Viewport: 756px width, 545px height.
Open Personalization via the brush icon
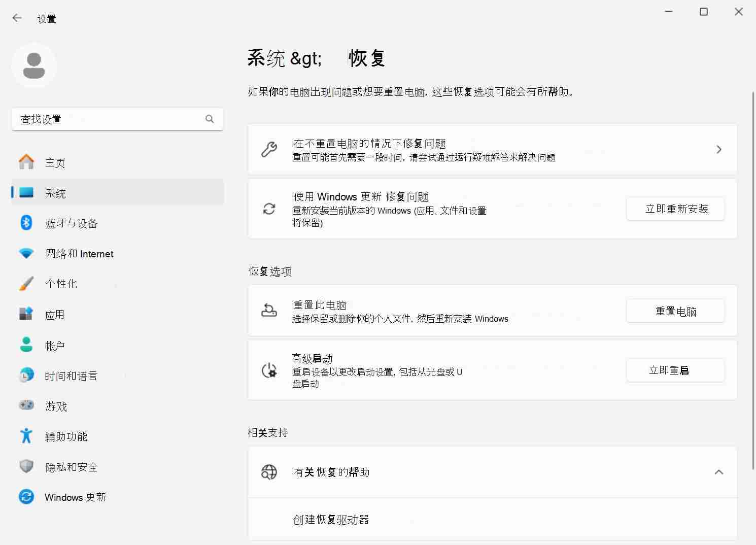point(26,284)
